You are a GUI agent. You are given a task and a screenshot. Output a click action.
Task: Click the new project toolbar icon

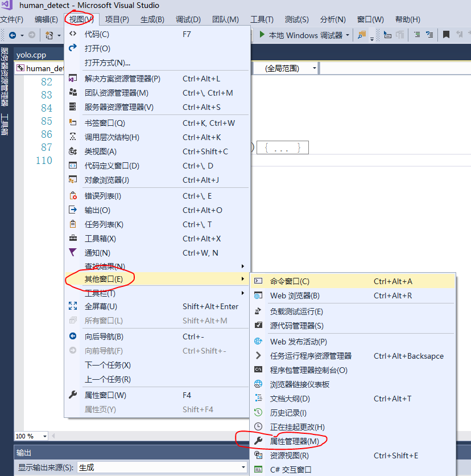[x=49, y=35]
